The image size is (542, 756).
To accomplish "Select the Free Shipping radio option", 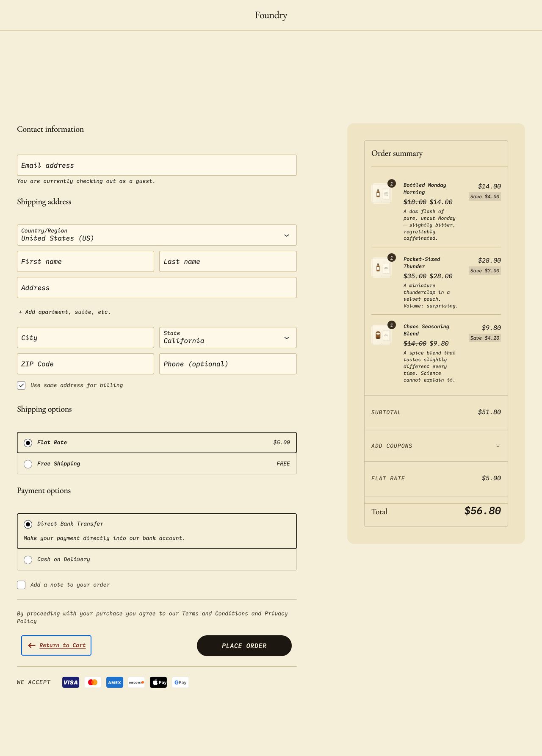I will 28,464.
